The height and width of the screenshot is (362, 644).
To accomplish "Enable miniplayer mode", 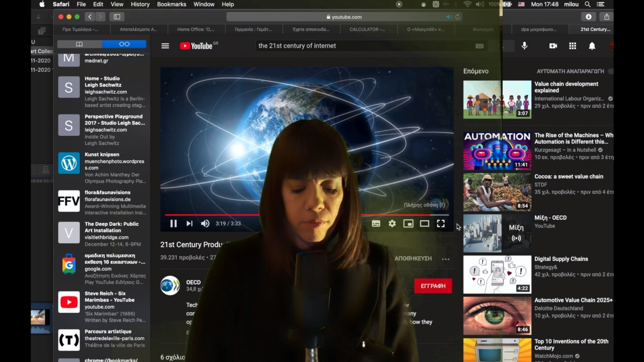I will click(408, 223).
